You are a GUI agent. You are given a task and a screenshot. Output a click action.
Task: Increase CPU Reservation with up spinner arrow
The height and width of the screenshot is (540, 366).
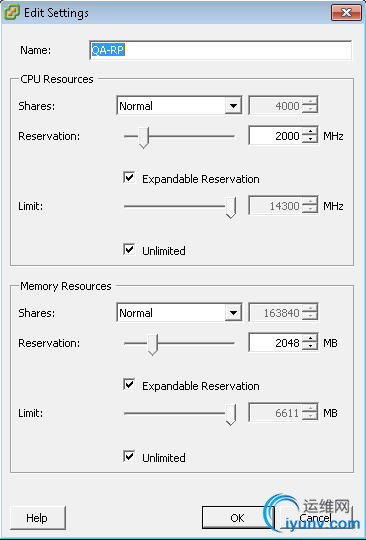pyautogui.click(x=310, y=132)
